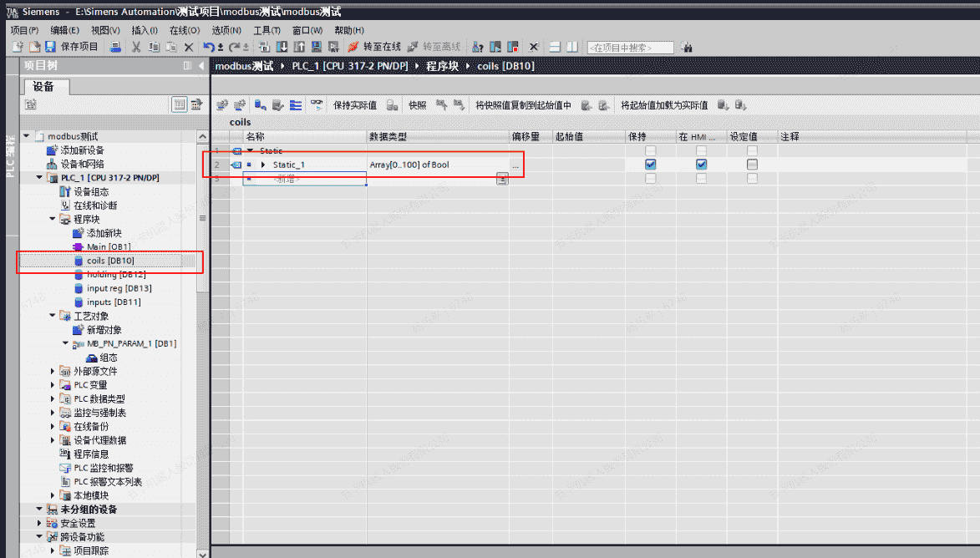Image resolution: width=980 pixels, height=558 pixels.
Task: Expand the PLC 变量 tree node
Action: 53,385
